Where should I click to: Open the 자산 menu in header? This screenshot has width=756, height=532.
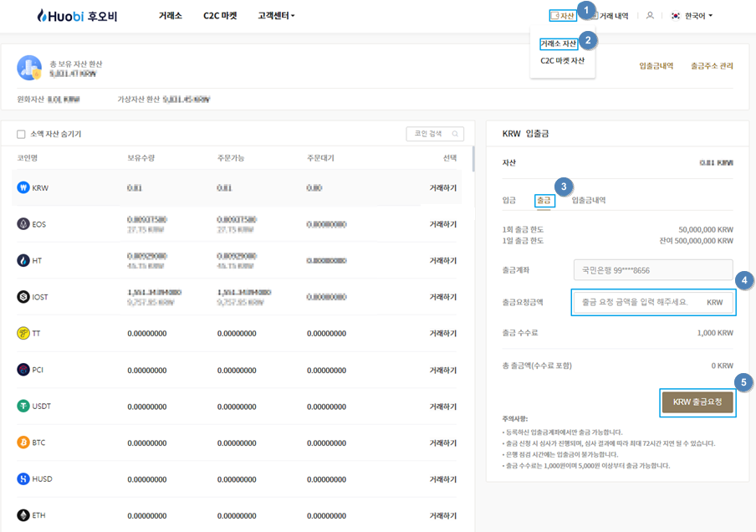point(563,16)
